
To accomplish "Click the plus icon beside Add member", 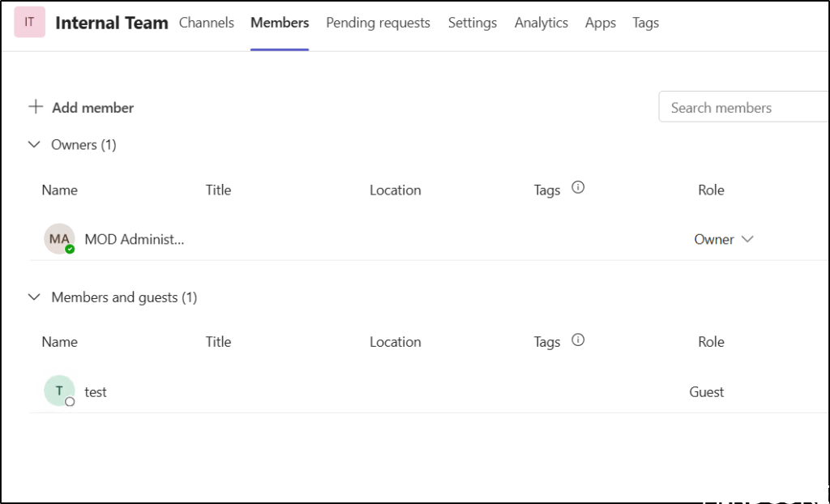I will tap(35, 107).
